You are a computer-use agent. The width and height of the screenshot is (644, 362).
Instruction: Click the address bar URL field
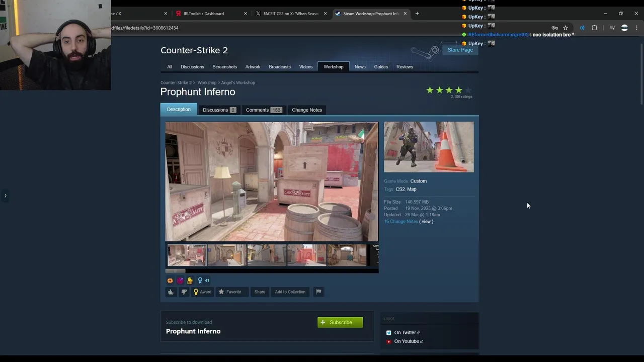(x=327, y=28)
